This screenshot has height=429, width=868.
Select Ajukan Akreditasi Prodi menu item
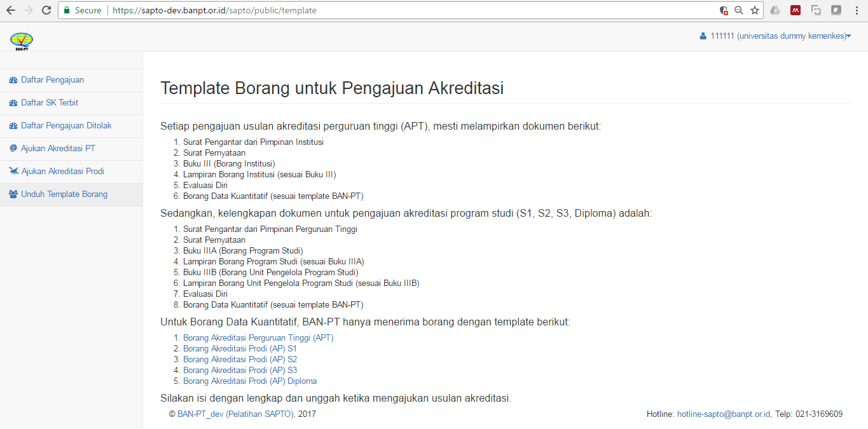62,172
